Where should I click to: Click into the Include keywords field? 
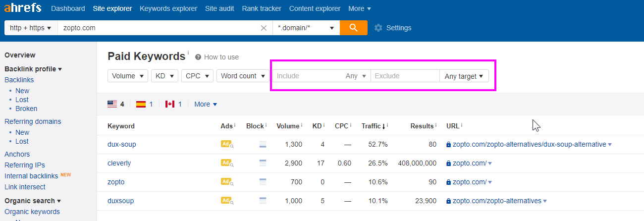click(307, 76)
